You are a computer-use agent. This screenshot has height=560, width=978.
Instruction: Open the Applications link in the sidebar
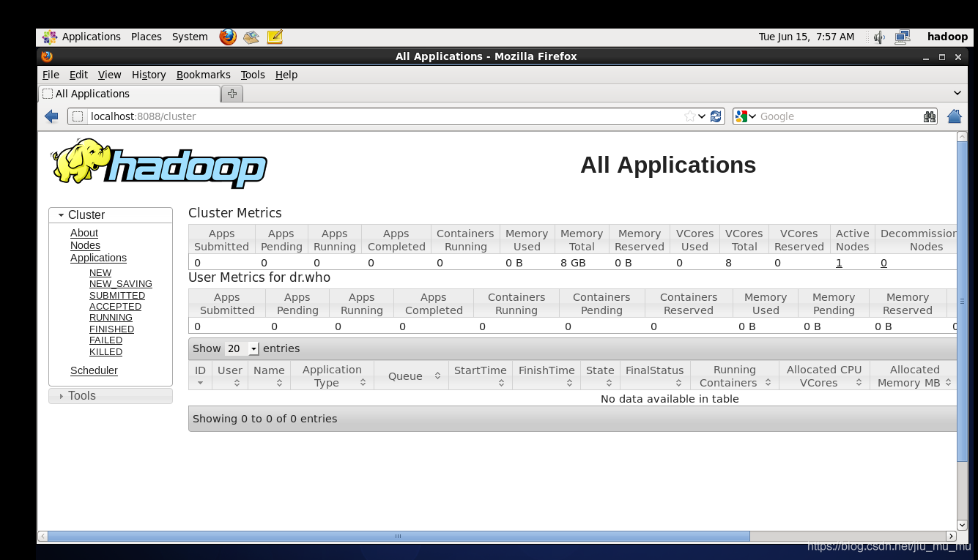(98, 258)
